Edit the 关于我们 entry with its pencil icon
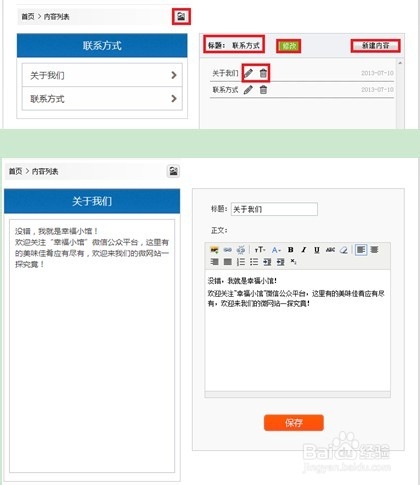The width and height of the screenshot is (420, 485). coord(248,73)
